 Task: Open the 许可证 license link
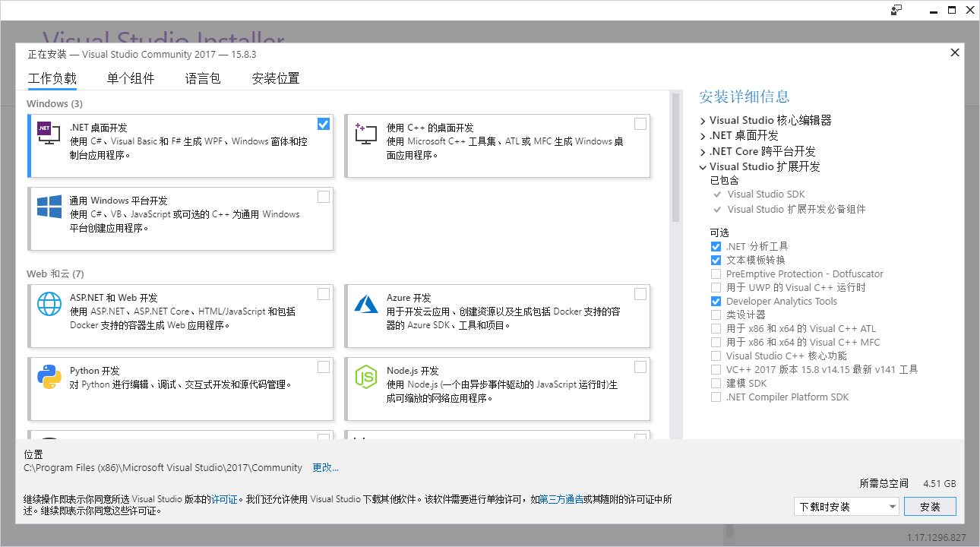(224, 500)
